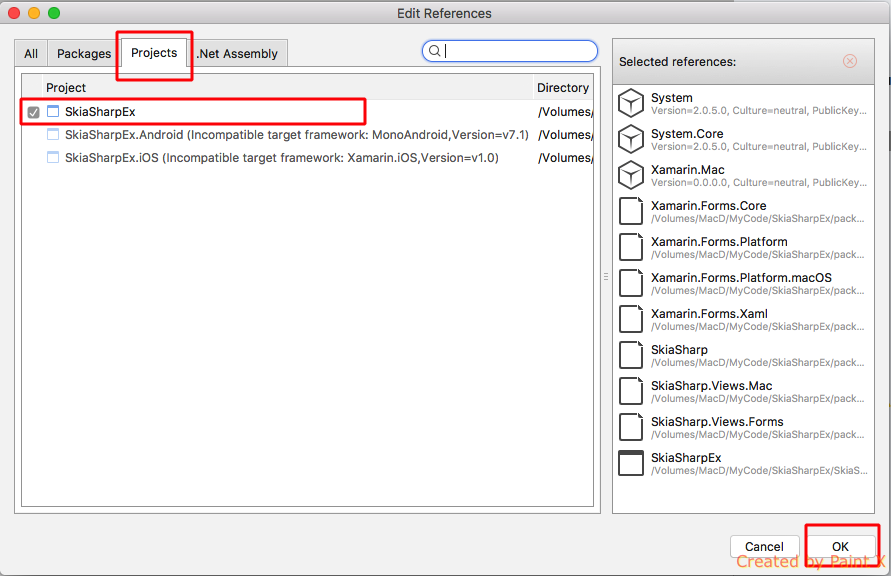Click the SkiaSharpEx project icon in list

click(x=53, y=111)
